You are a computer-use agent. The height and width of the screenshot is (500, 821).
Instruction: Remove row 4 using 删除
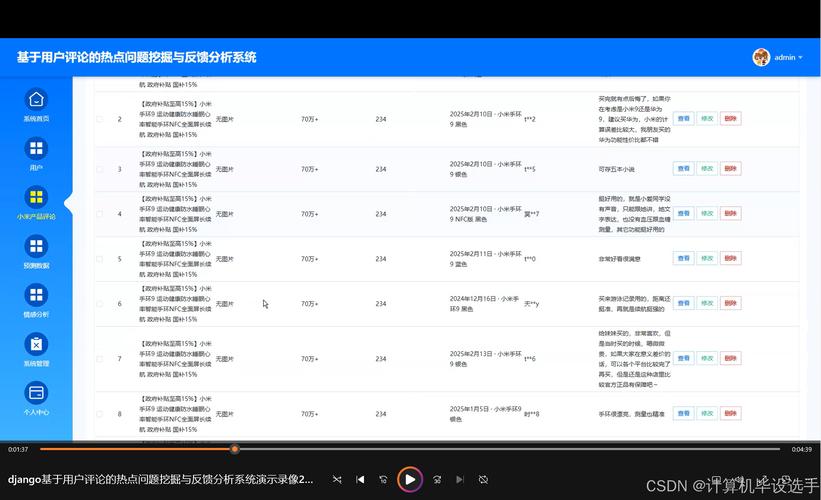730,214
